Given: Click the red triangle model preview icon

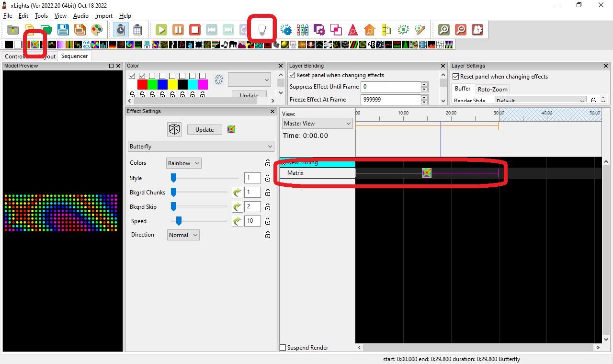Looking at the screenshot, I should (353, 30).
